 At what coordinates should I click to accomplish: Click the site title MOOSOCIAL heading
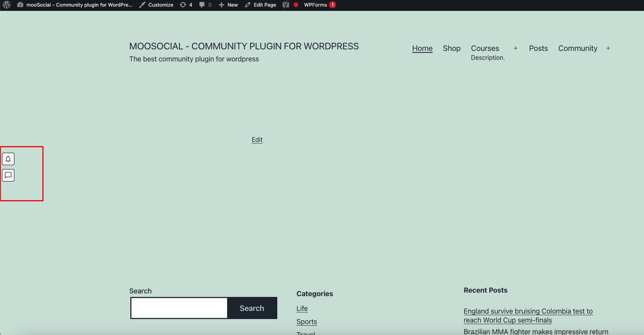click(244, 46)
